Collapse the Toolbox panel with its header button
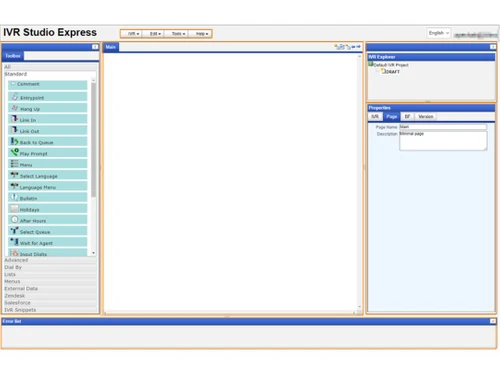 [x=95, y=47]
